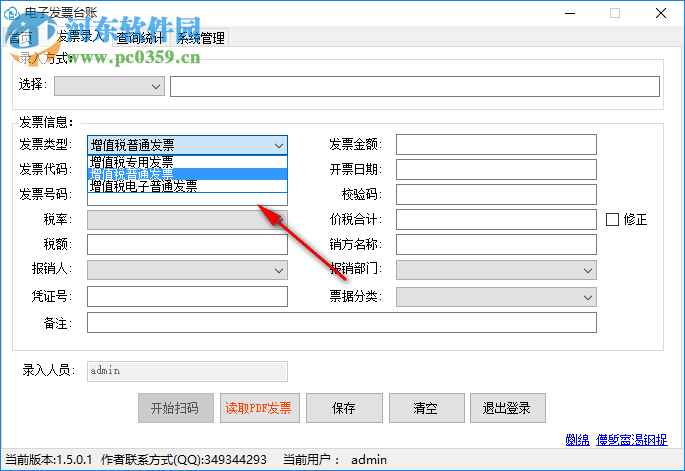Click the 当前用户 admin status text
This screenshot has height=471, width=685.
(335, 460)
